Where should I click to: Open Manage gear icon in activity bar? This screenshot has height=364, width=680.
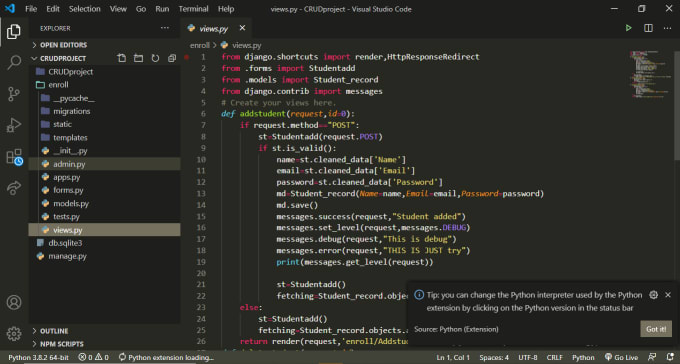[x=14, y=333]
